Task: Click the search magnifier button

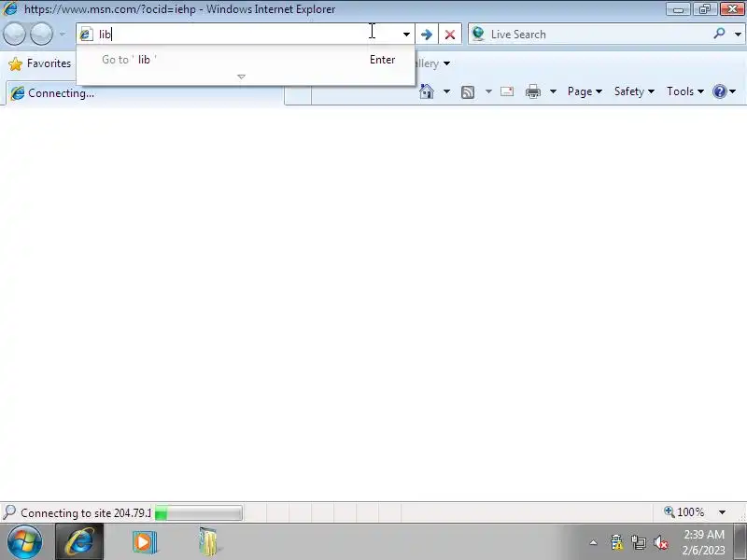Action: pos(719,34)
